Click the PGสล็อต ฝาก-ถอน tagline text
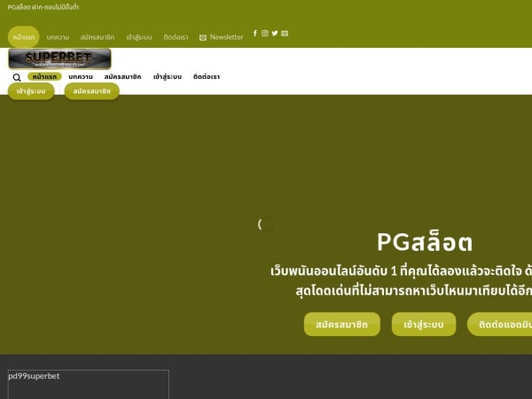Image resolution: width=532 pixels, height=399 pixels. [x=43, y=7]
